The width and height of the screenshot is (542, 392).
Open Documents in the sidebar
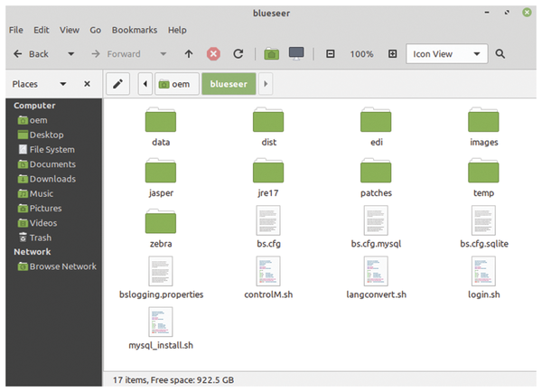coord(47,164)
